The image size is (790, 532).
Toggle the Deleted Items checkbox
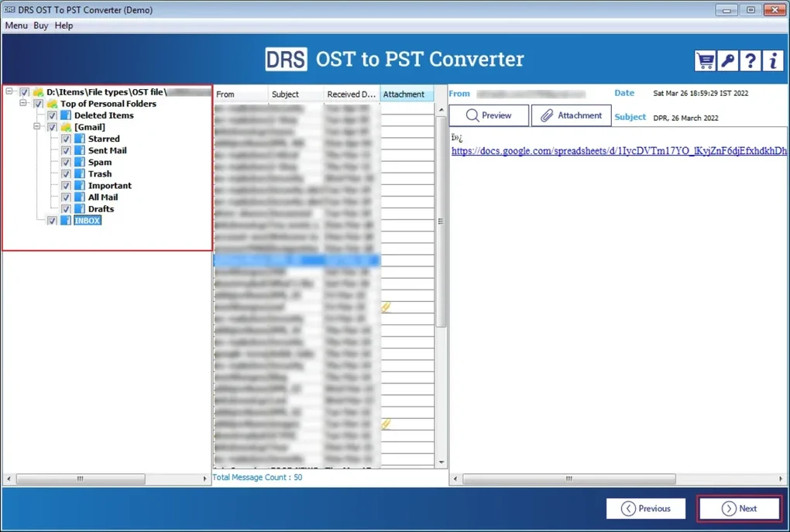(x=52, y=115)
